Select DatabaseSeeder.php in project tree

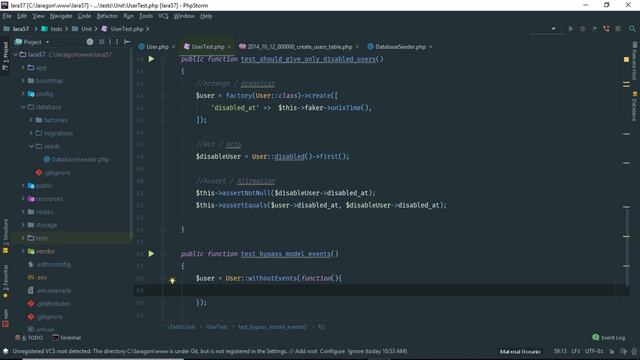pos(76,159)
